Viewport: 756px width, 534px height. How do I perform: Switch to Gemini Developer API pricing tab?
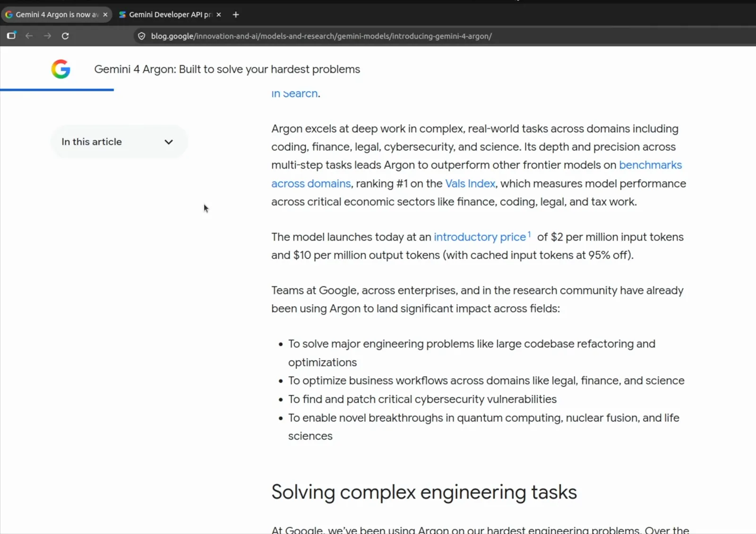170,15
